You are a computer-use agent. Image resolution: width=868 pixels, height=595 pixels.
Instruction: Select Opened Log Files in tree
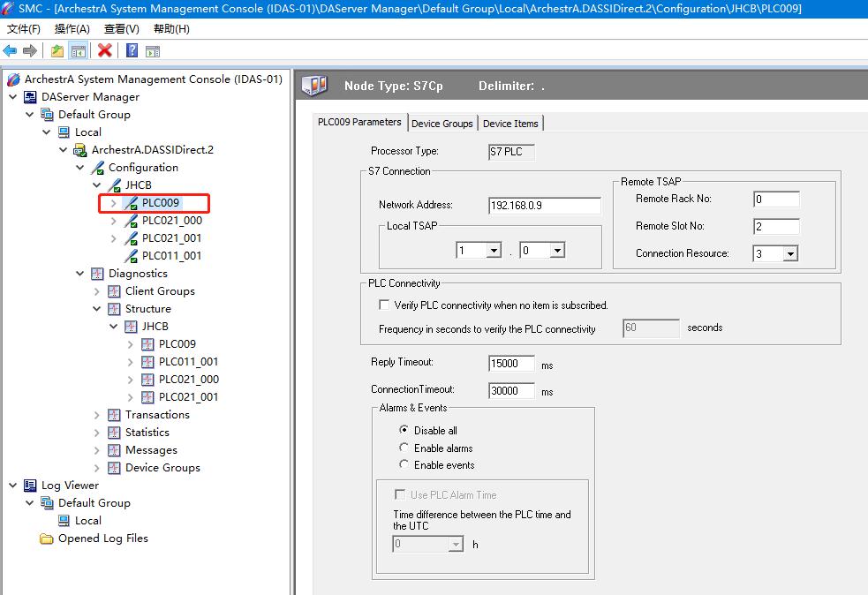point(102,539)
